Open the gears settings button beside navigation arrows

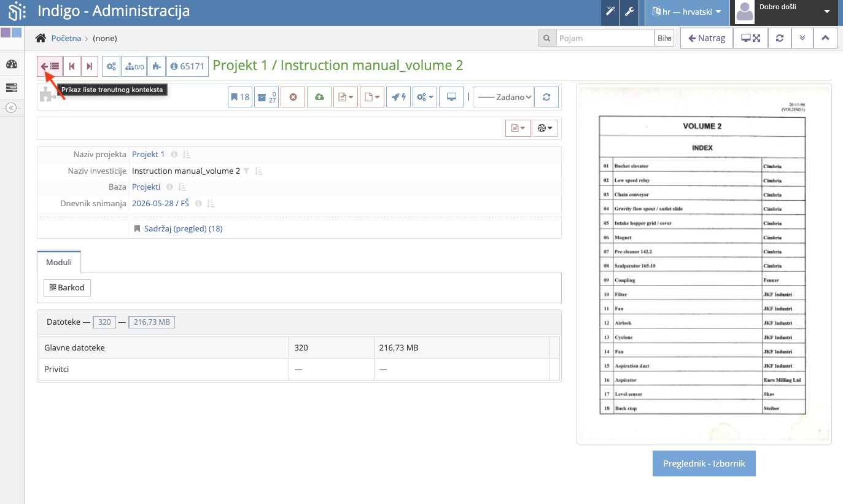[x=111, y=66]
